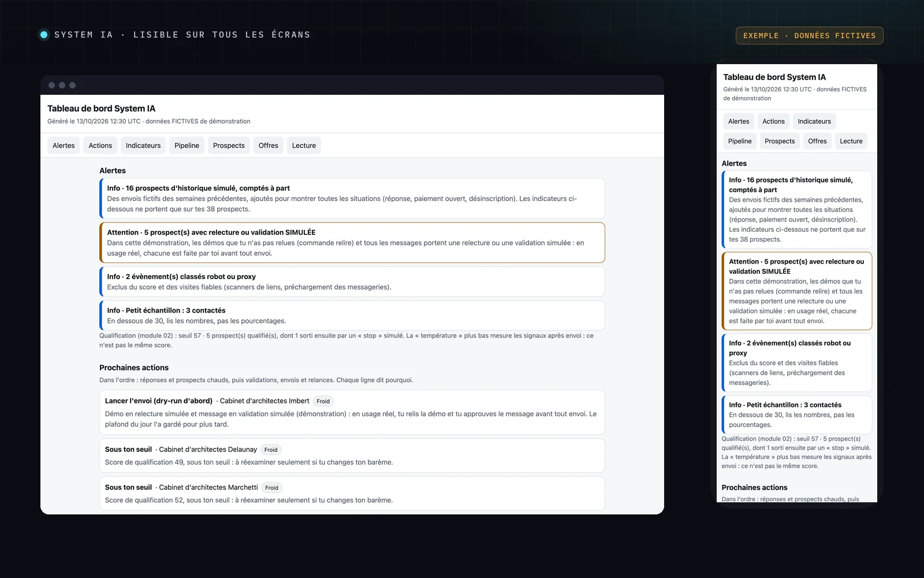The height and width of the screenshot is (578, 924).
Task: Click the Froid tag next to Delaunay
Action: pyautogui.click(x=271, y=450)
